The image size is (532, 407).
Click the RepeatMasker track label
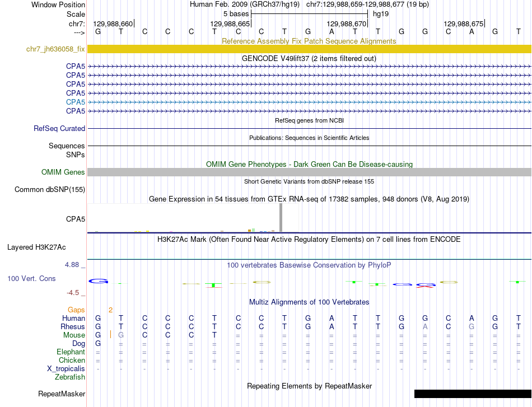pyautogui.click(x=62, y=394)
